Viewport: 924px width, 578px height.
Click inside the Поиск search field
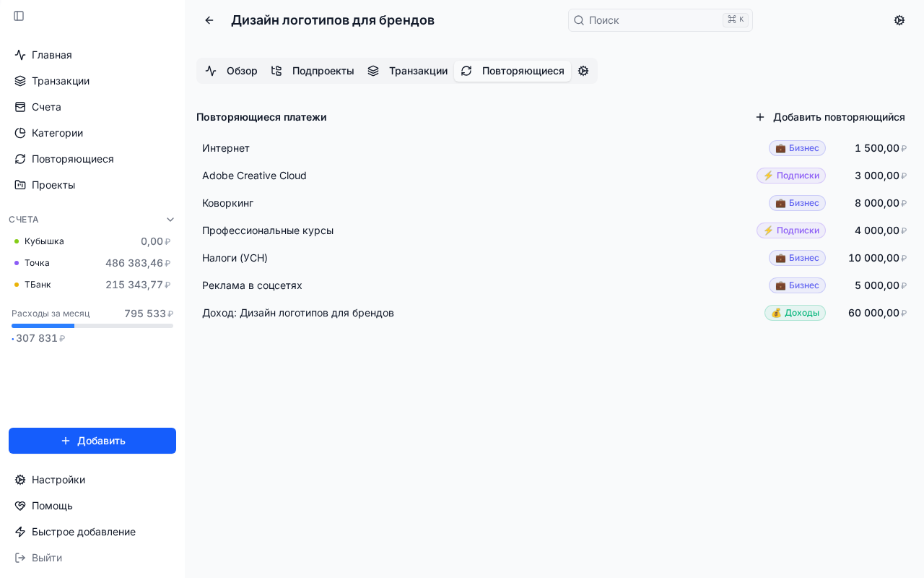[650, 20]
